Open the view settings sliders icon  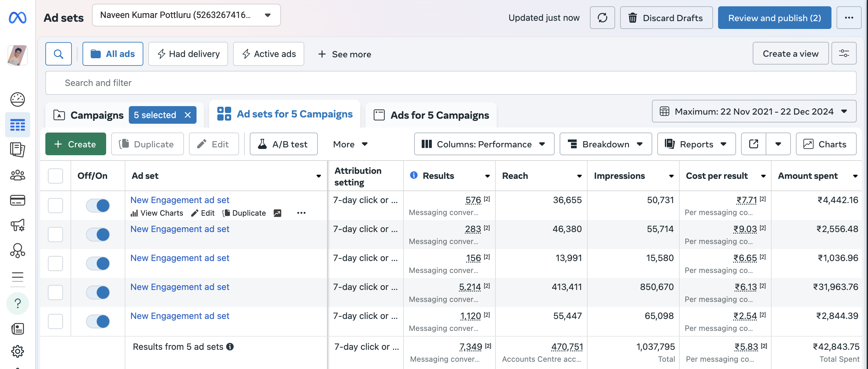(843, 54)
